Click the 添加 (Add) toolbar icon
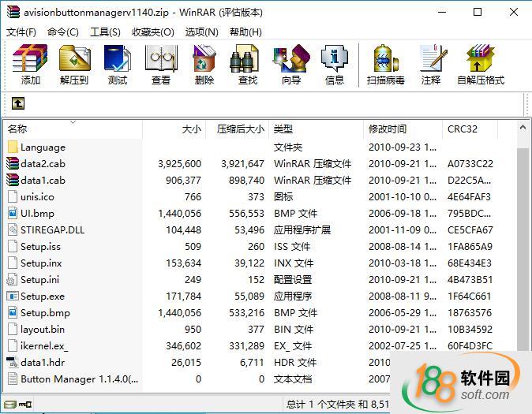 (31, 64)
